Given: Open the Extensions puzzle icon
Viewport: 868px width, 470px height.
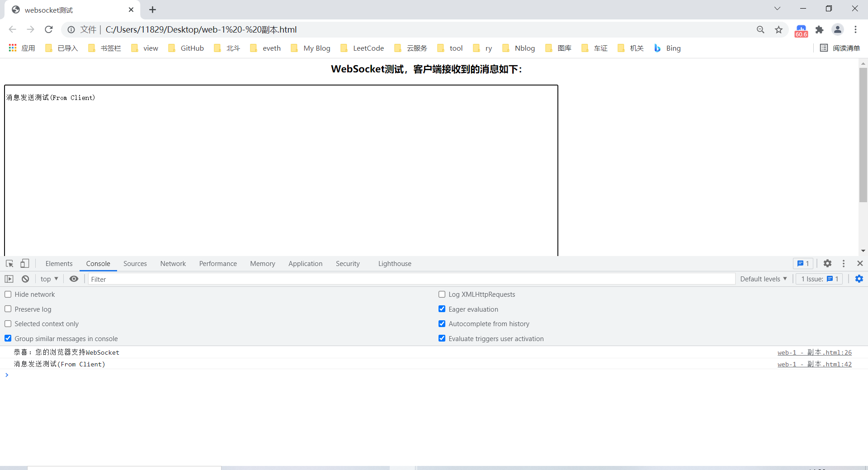Looking at the screenshot, I should 819,30.
